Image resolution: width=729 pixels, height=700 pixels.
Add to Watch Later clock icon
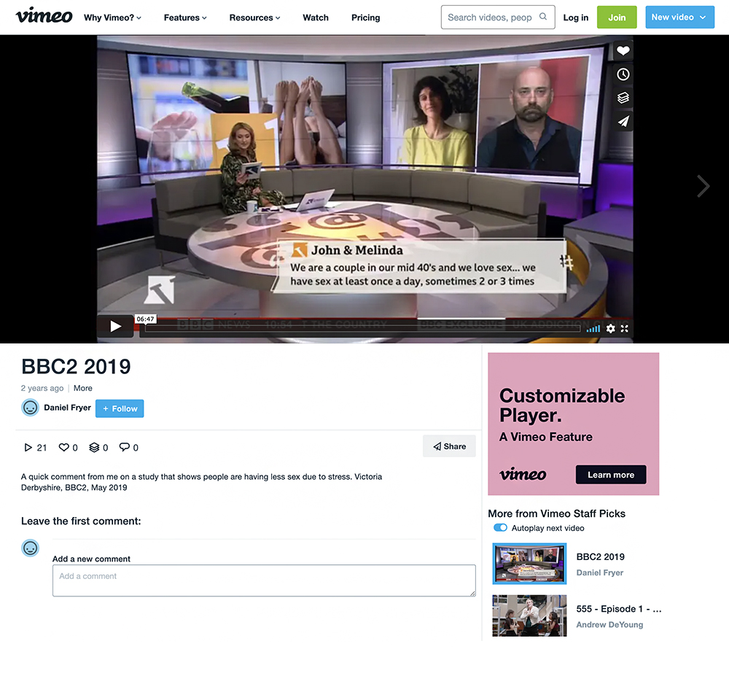click(623, 74)
